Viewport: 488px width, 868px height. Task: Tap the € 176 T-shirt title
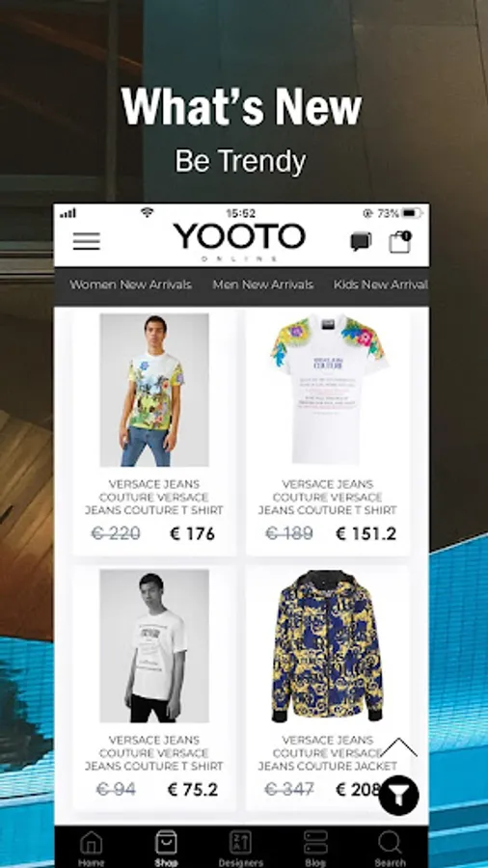pos(154,497)
